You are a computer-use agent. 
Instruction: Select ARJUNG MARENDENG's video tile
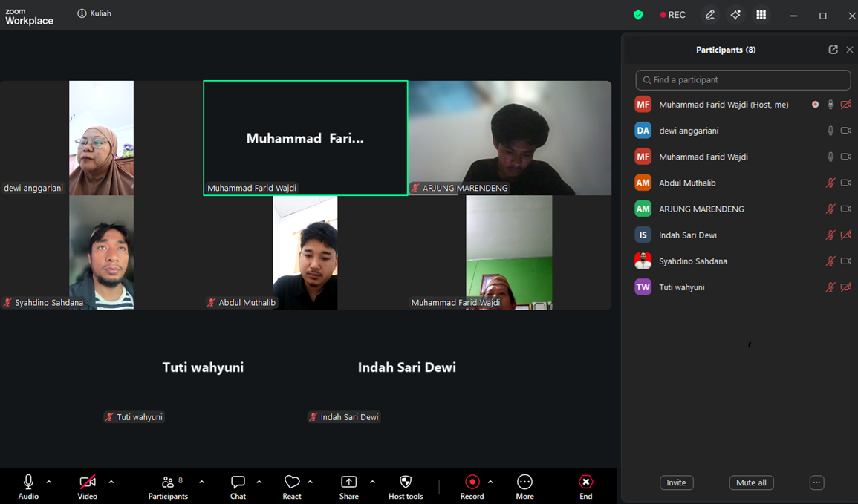510,138
